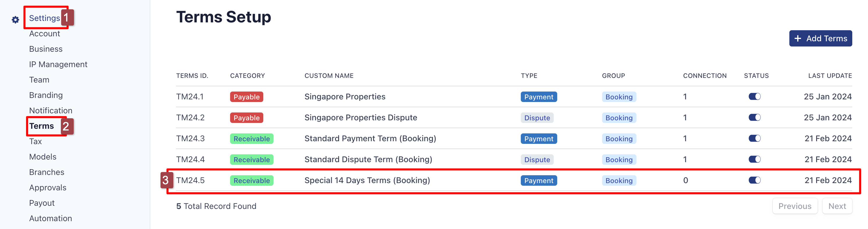Click the Add Terms button
This screenshot has height=229, width=868.
(820, 38)
